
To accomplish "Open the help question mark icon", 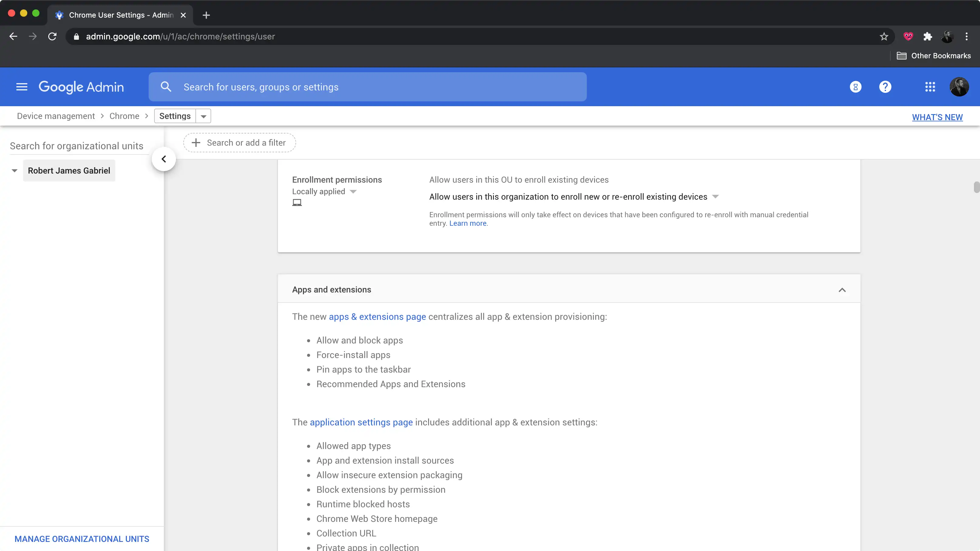I will coord(885,87).
